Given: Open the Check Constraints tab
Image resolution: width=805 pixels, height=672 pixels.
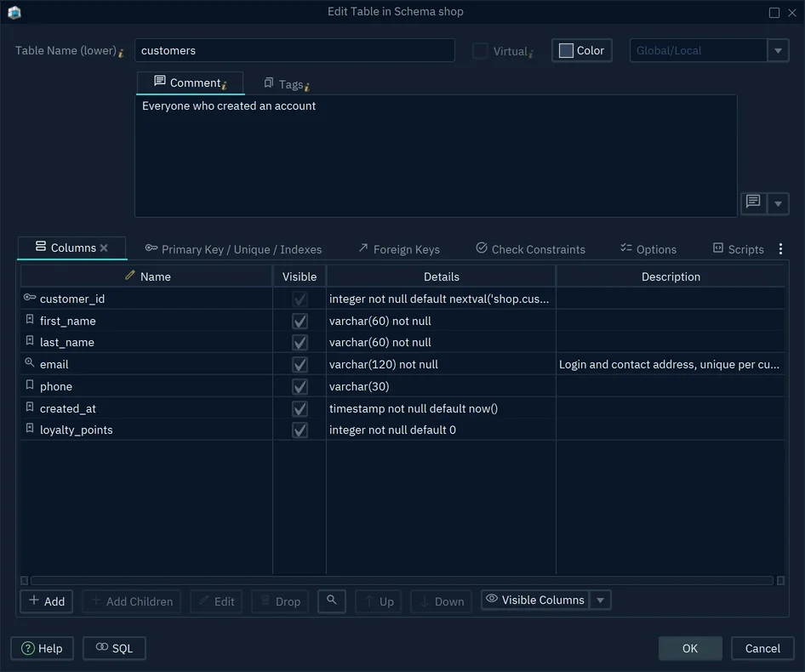Looking at the screenshot, I should [530, 249].
